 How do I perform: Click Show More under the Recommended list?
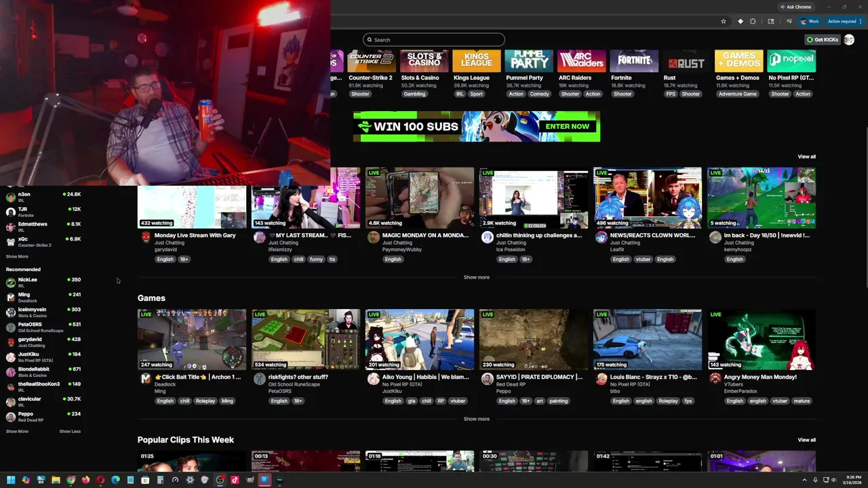pyautogui.click(x=17, y=431)
